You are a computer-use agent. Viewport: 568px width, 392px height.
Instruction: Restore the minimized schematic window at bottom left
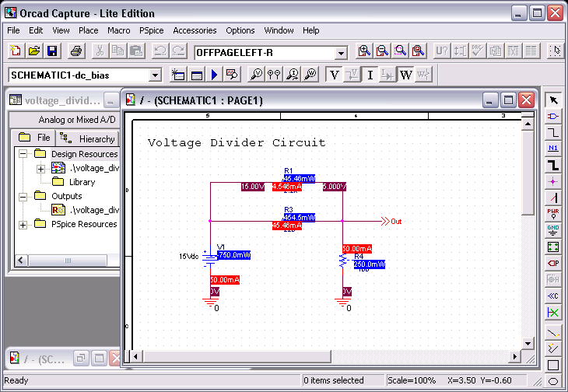[x=80, y=359]
